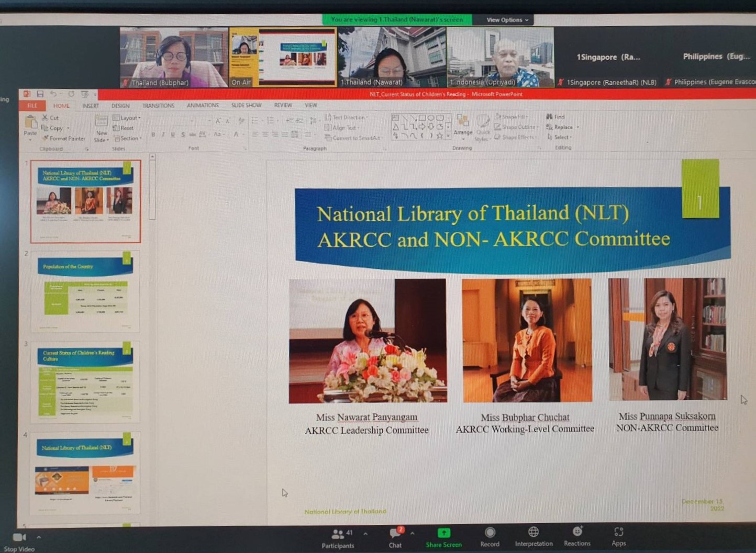Start slideshow from quick access toolbar icon

tap(84, 94)
